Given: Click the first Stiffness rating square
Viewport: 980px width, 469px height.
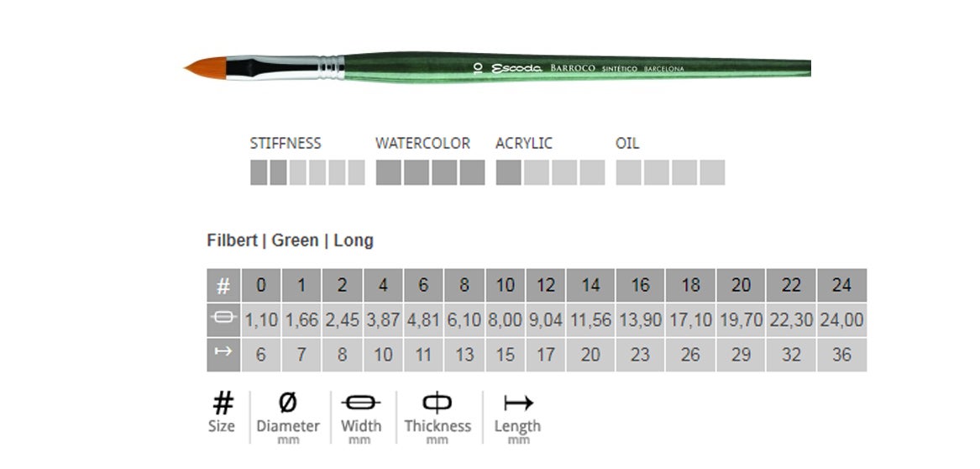Looking at the screenshot, I should click(x=259, y=172).
